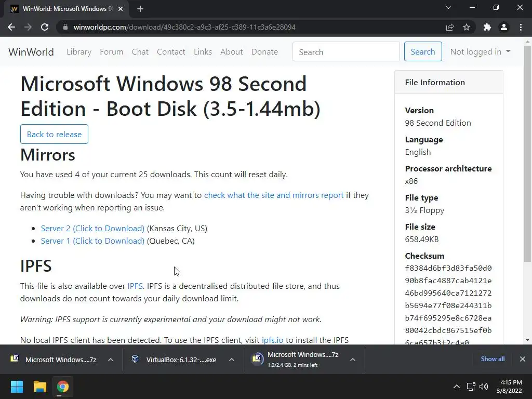This screenshot has width=532, height=399.
Task: Click the first Microsoft Windows 7z download icon
Action: (15, 359)
